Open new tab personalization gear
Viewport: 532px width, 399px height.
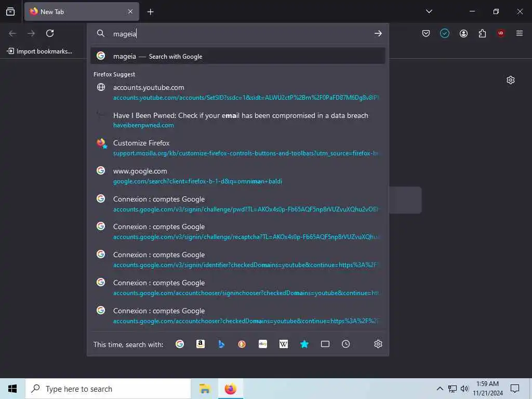(510, 80)
